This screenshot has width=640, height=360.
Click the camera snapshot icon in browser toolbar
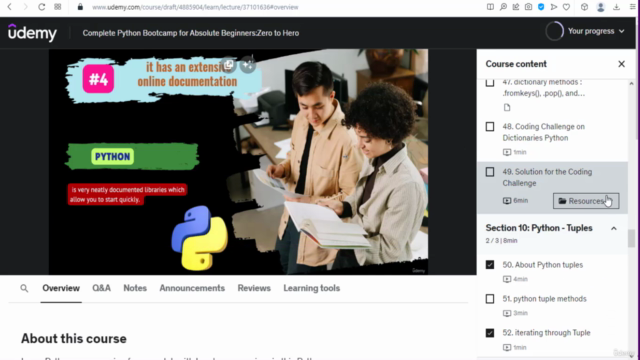(x=528, y=7)
